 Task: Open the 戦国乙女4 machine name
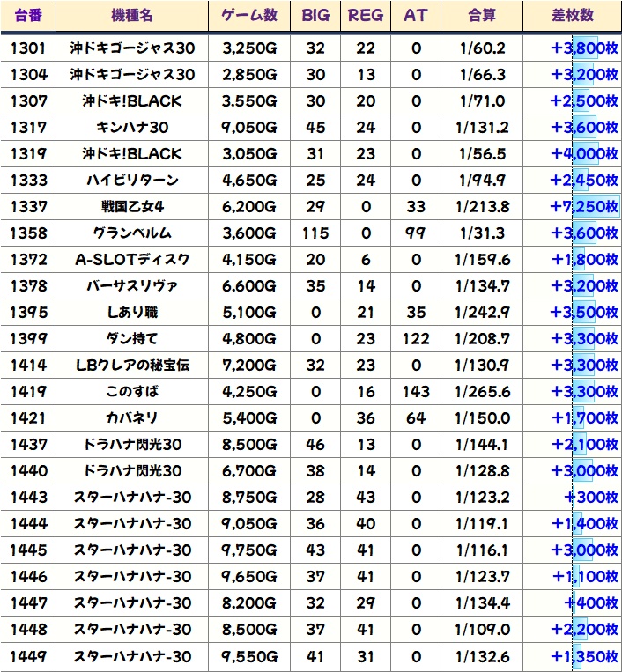click(132, 207)
